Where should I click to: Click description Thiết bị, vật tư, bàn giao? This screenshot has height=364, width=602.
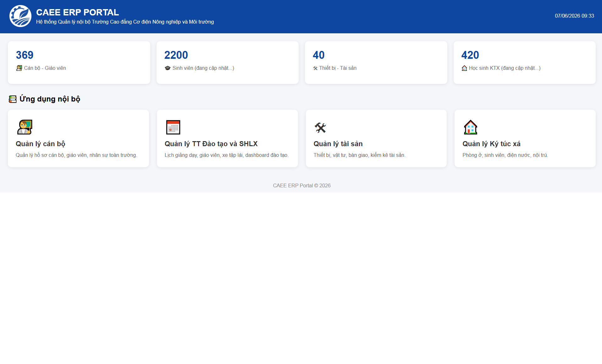[x=360, y=155]
